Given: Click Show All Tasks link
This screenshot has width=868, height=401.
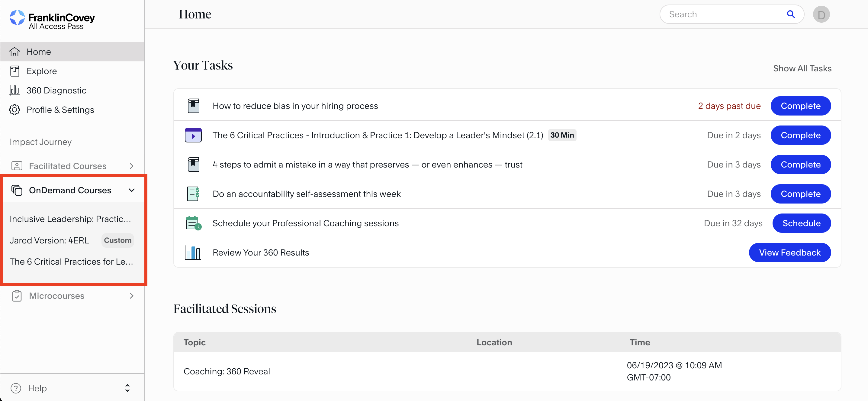Looking at the screenshot, I should 802,68.
